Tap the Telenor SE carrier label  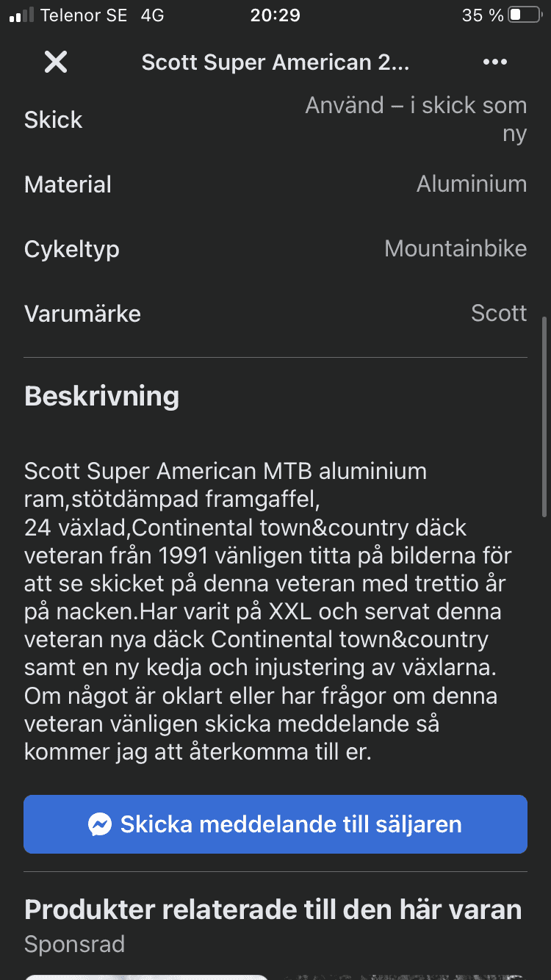84,15
